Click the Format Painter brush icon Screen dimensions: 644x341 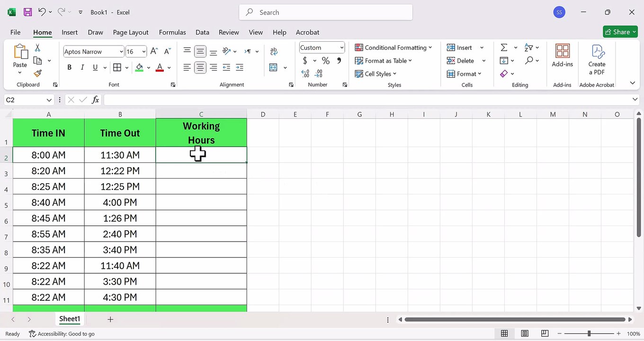pyautogui.click(x=37, y=73)
